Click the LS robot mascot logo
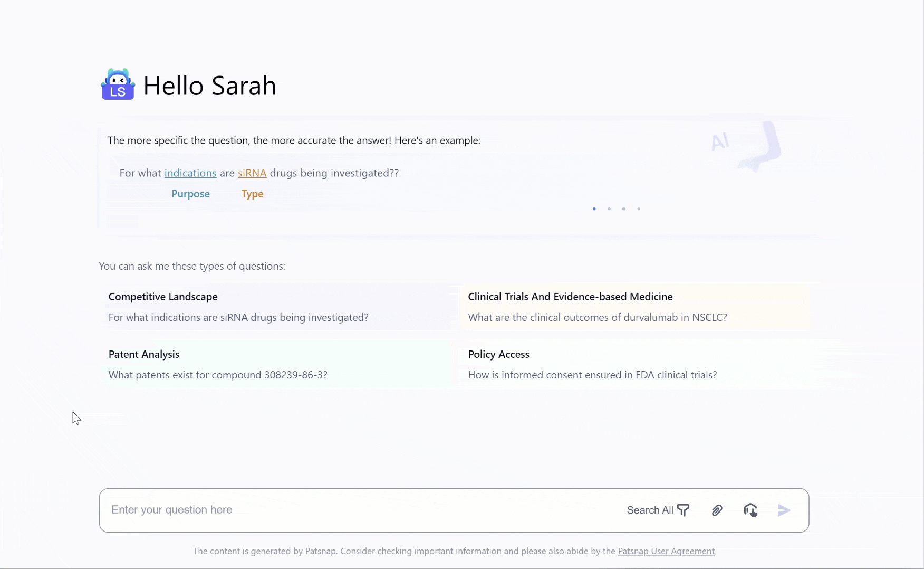This screenshot has height=569, width=924. 118,84
